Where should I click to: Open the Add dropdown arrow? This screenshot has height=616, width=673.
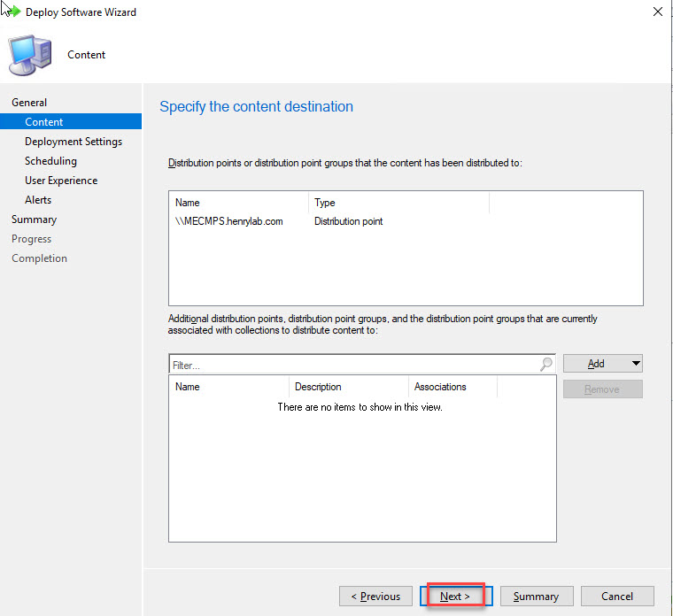tap(635, 364)
